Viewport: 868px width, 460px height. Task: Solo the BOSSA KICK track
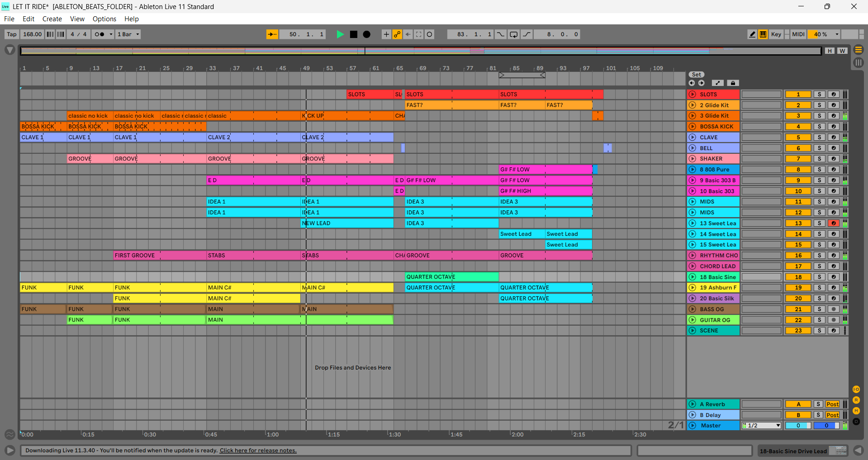pos(819,127)
